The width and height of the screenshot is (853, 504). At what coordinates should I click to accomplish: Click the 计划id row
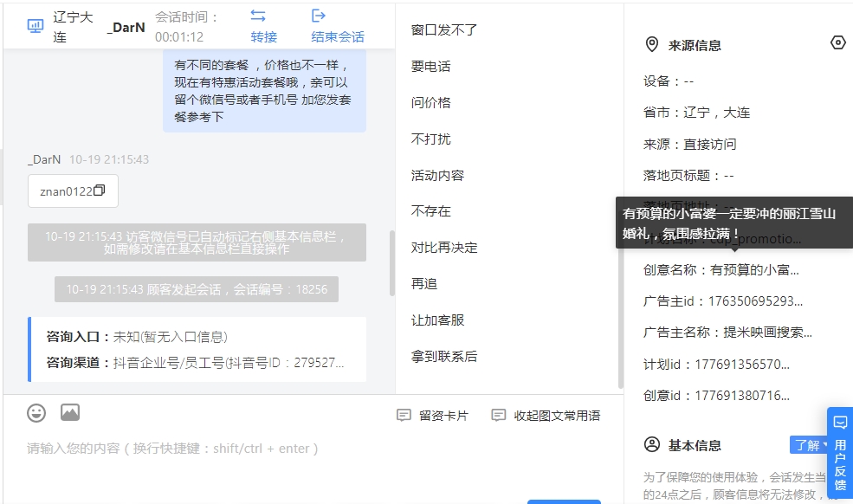(716, 364)
